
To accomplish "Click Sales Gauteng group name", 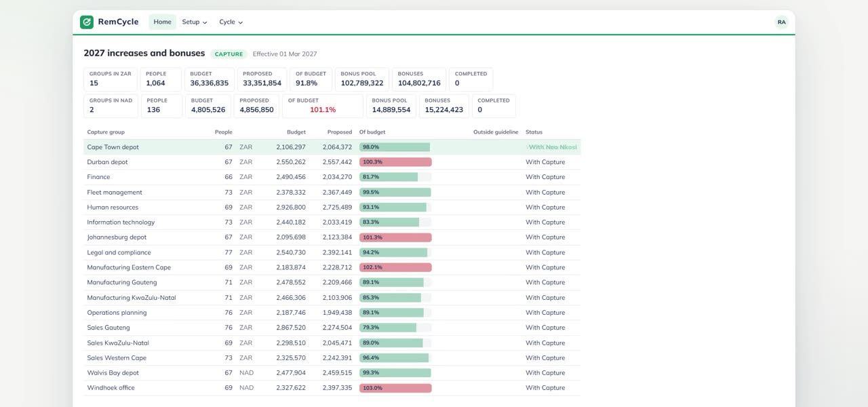I will pos(108,328).
